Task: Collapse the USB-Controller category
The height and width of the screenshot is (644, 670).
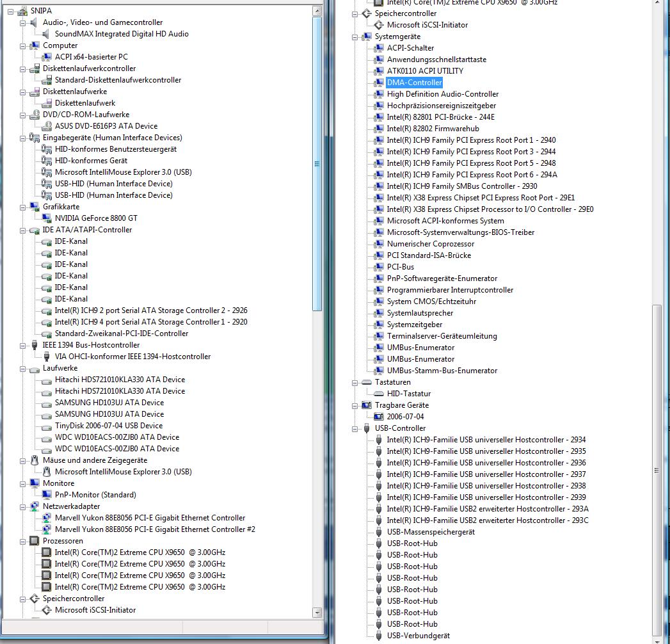Action: [355, 428]
